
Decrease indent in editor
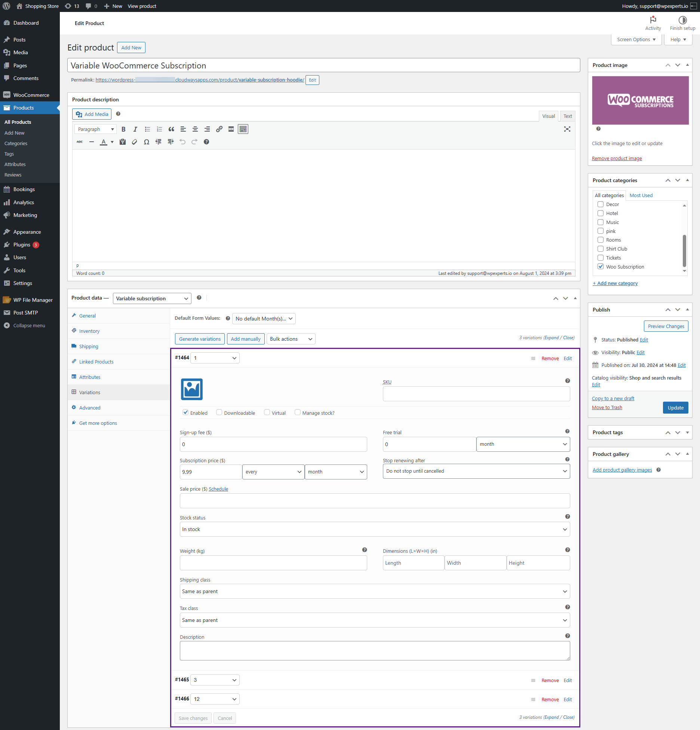(x=159, y=142)
